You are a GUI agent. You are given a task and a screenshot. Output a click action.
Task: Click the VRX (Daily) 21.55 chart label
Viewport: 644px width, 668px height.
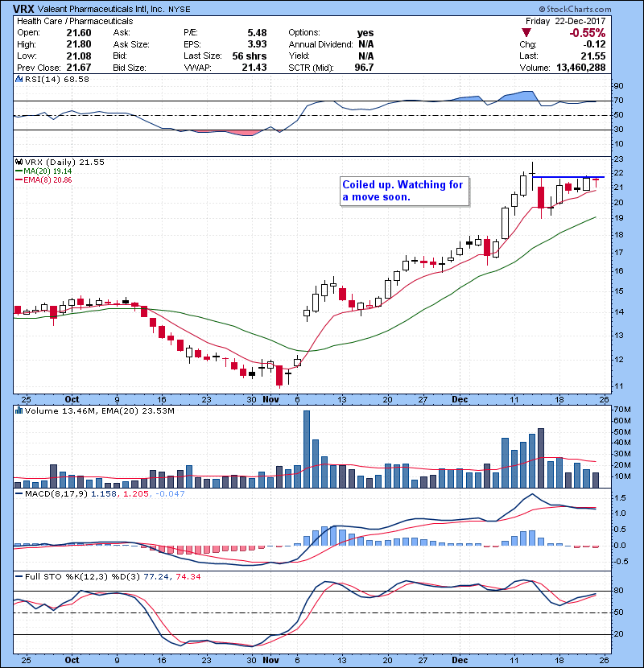[64, 163]
